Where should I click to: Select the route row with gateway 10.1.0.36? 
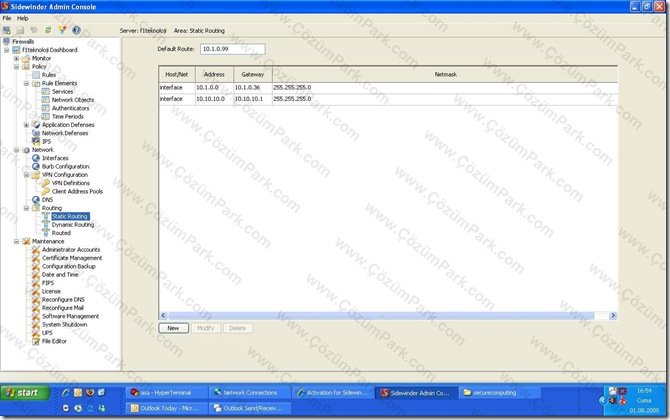pos(388,88)
